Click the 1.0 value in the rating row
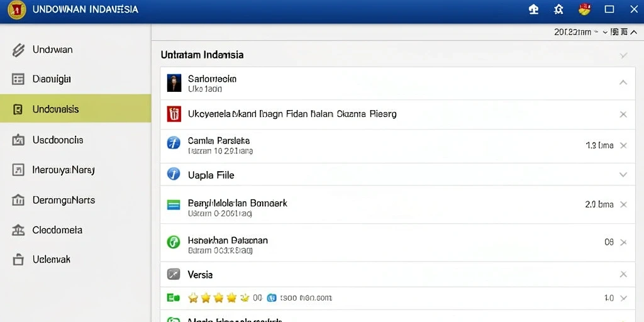Viewport: 644px width, 322px height. tap(609, 298)
